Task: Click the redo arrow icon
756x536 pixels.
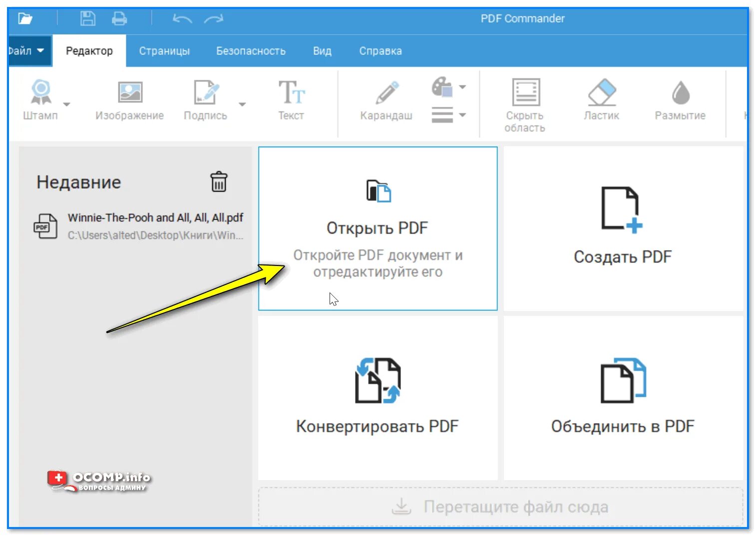Action: 214,19
